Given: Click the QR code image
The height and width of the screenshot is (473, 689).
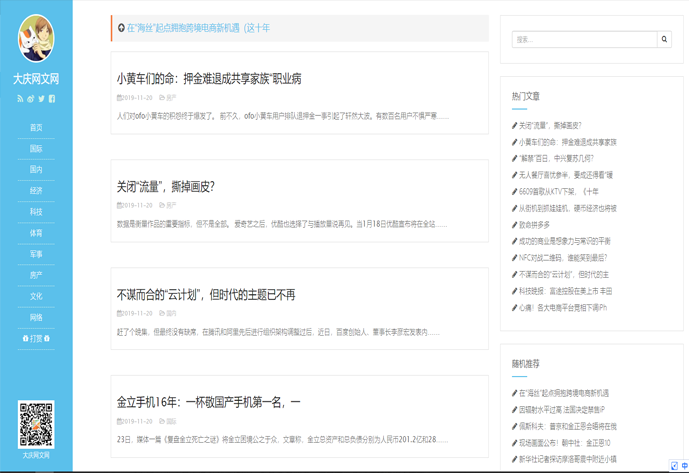Looking at the screenshot, I should 36,424.
